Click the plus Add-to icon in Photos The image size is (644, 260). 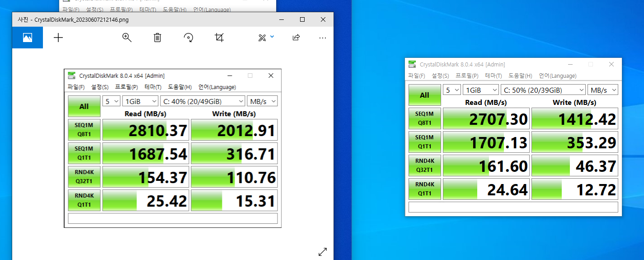click(x=58, y=38)
